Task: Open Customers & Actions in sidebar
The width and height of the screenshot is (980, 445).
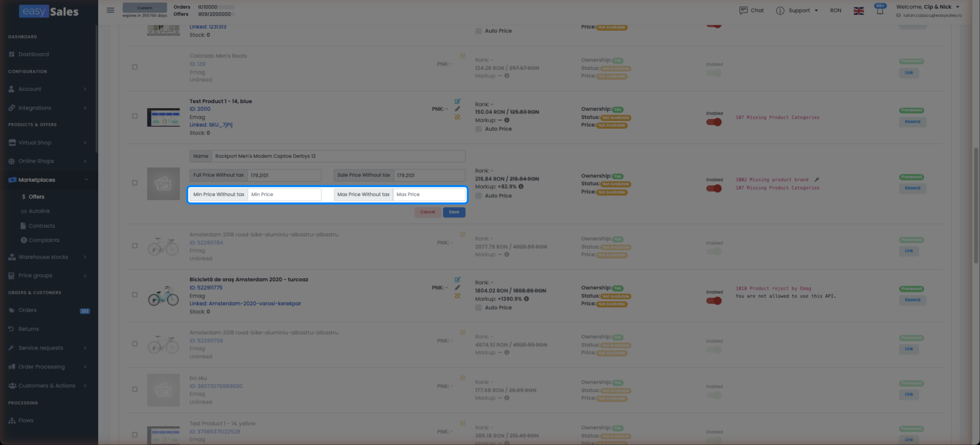Action: point(48,386)
